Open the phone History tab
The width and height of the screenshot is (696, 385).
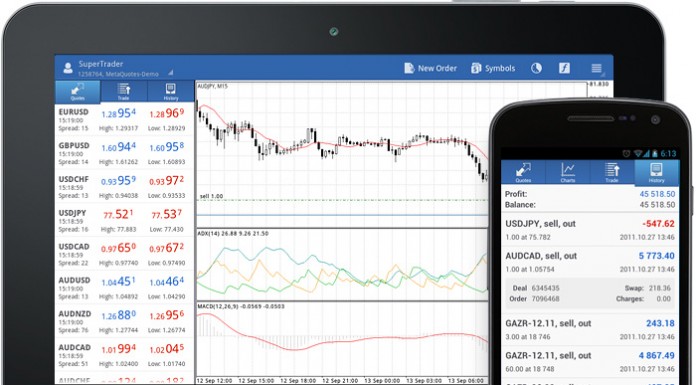coord(656,173)
